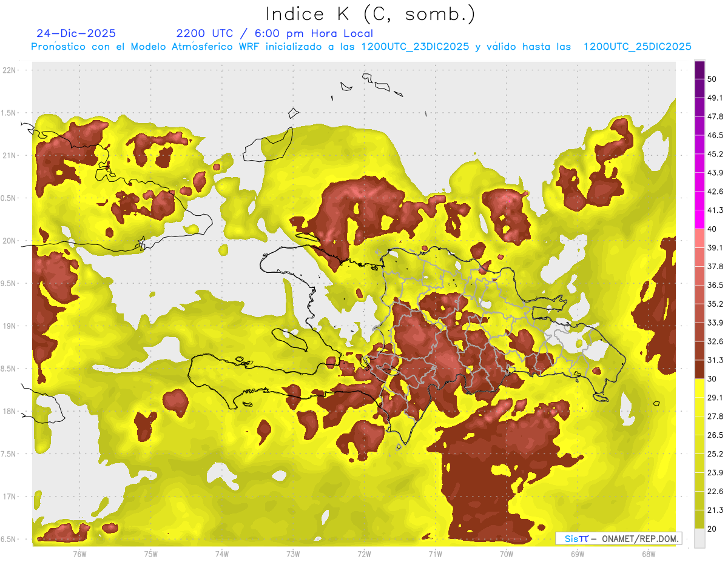This screenshot has width=728, height=562.
Task: Click the colorbar value '21.3'
Action: 715,510
